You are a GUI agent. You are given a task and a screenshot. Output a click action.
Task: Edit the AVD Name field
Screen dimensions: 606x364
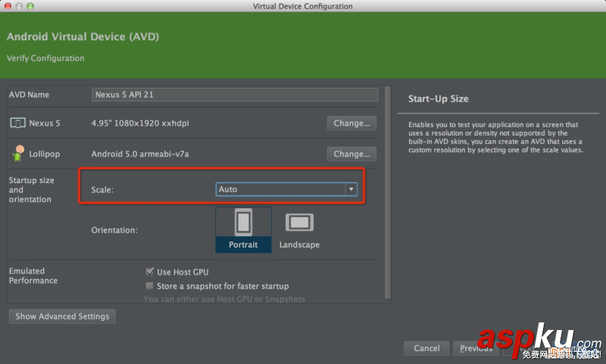point(235,95)
